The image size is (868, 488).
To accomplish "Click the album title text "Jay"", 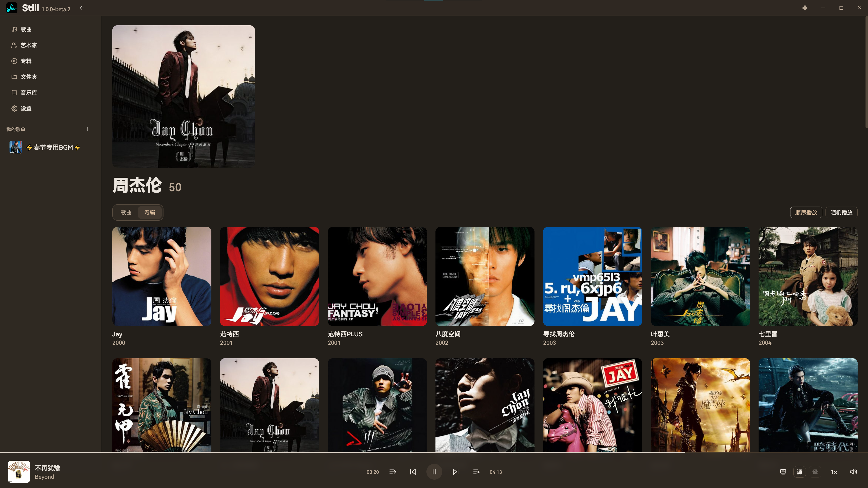I will [117, 334].
